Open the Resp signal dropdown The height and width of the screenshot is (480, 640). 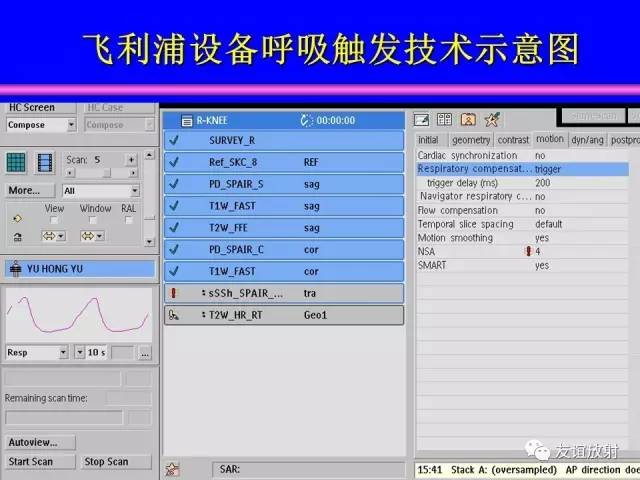tap(37, 353)
